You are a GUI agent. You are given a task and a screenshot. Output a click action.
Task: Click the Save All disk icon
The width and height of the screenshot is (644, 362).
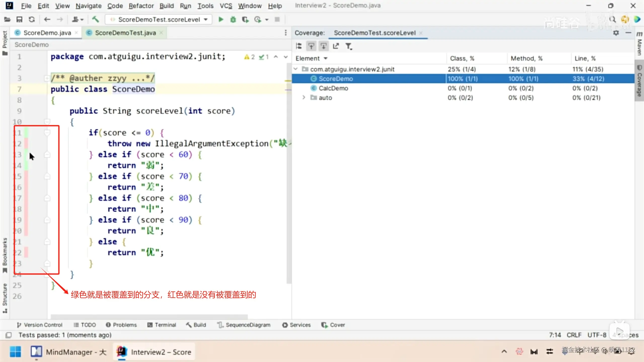pos(19,19)
